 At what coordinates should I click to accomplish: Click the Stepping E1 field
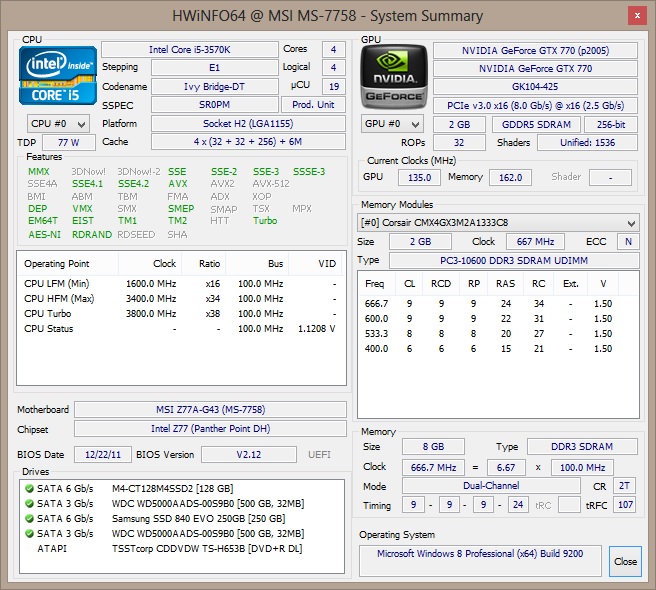[215, 68]
